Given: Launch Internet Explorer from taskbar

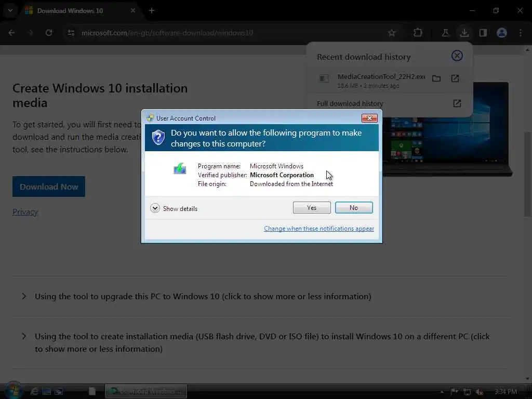Looking at the screenshot, I should tap(34, 392).
